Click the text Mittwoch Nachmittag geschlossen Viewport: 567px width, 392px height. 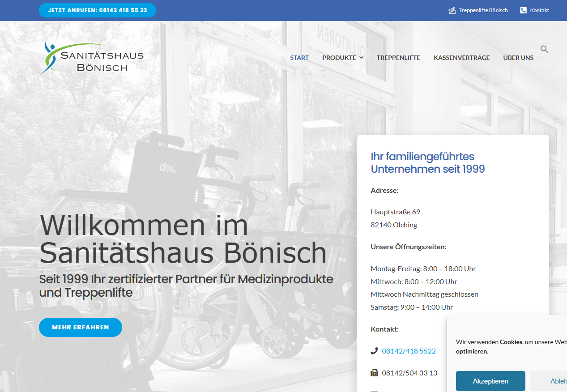[425, 294]
